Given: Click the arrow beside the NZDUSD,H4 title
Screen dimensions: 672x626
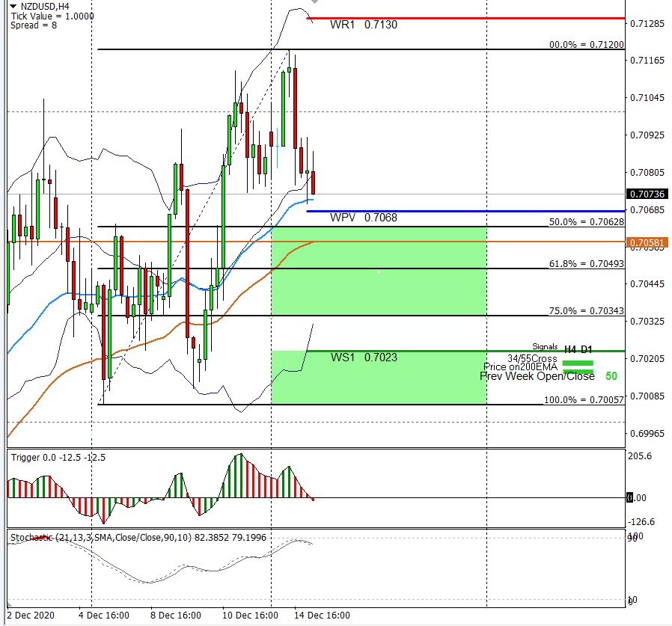Looking at the screenshot, I should tap(4, 6).
